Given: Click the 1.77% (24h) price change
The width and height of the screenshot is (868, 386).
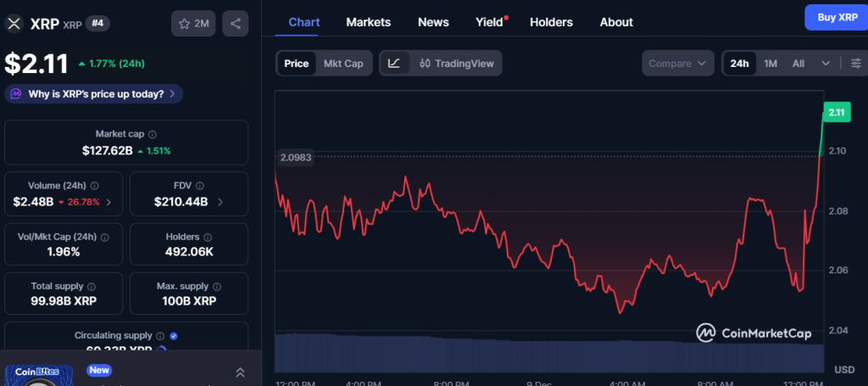Looking at the screenshot, I should (111, 64).
